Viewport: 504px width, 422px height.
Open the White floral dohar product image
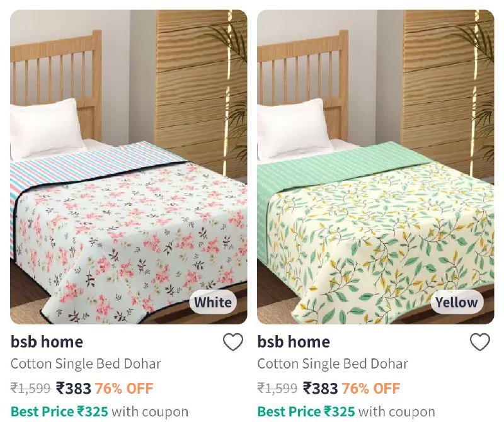(129, 167)
